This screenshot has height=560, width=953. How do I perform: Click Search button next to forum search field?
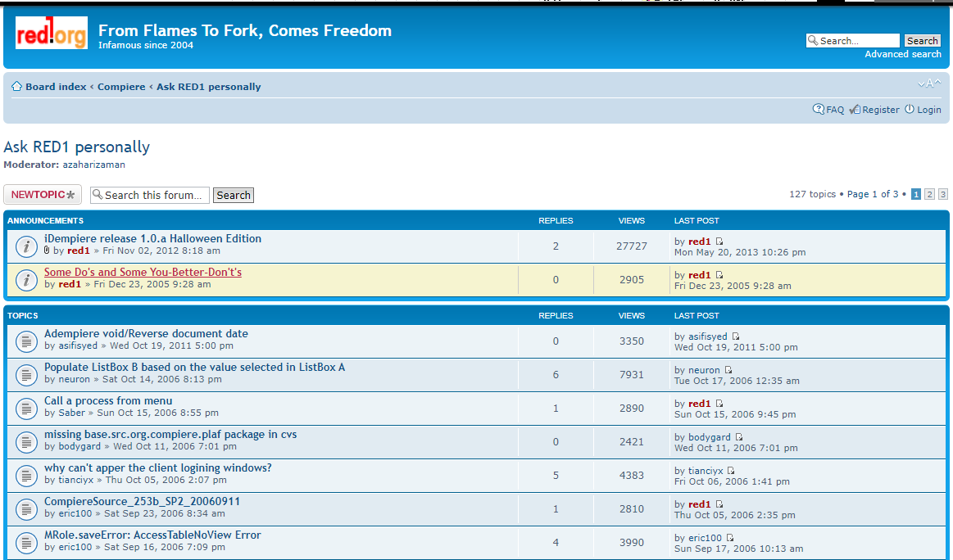click(234, 195)
